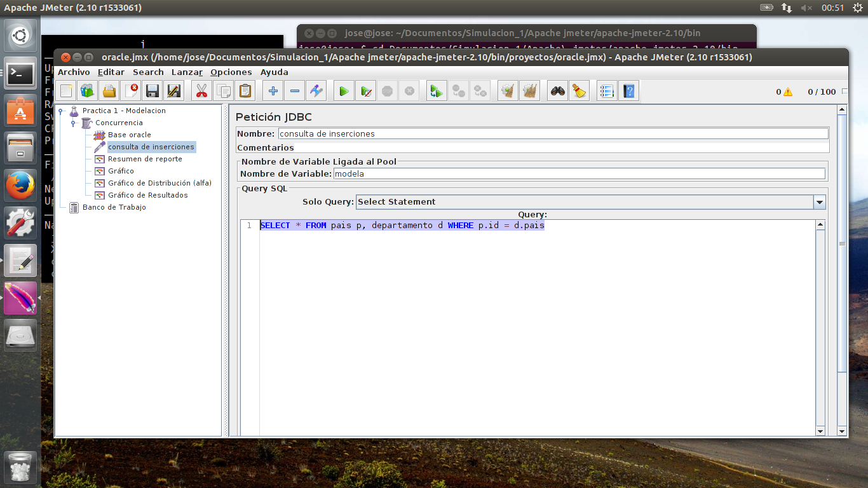The height and width of the screenshot is (488, 868).
Task: Click the Comentarios input field
Action: pos(562,147)
